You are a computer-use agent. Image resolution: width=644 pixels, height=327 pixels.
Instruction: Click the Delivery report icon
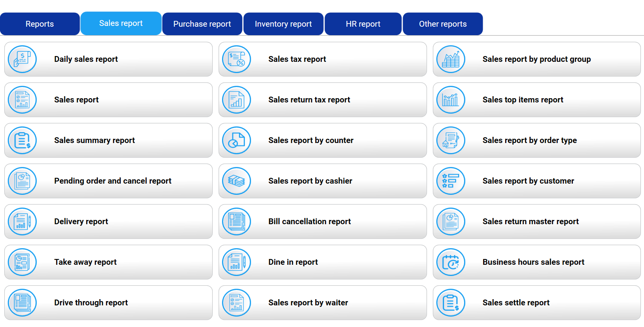pos(22,221)
